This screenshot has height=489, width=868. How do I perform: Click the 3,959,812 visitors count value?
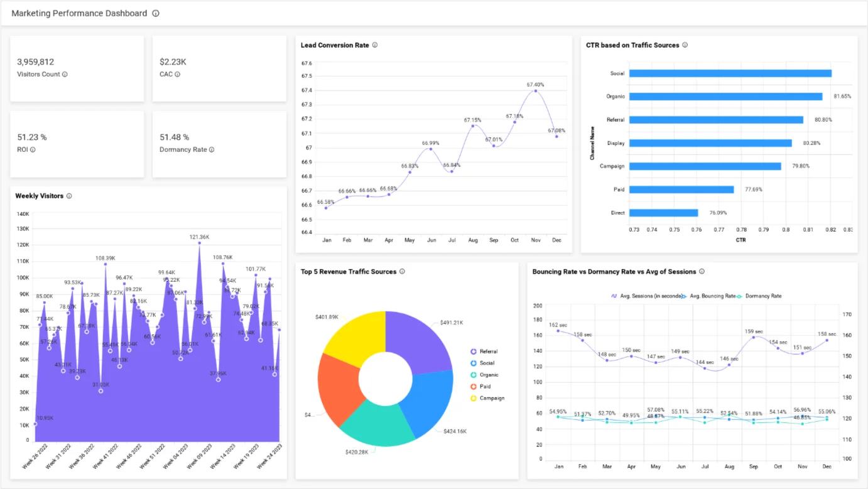point(35,62)
